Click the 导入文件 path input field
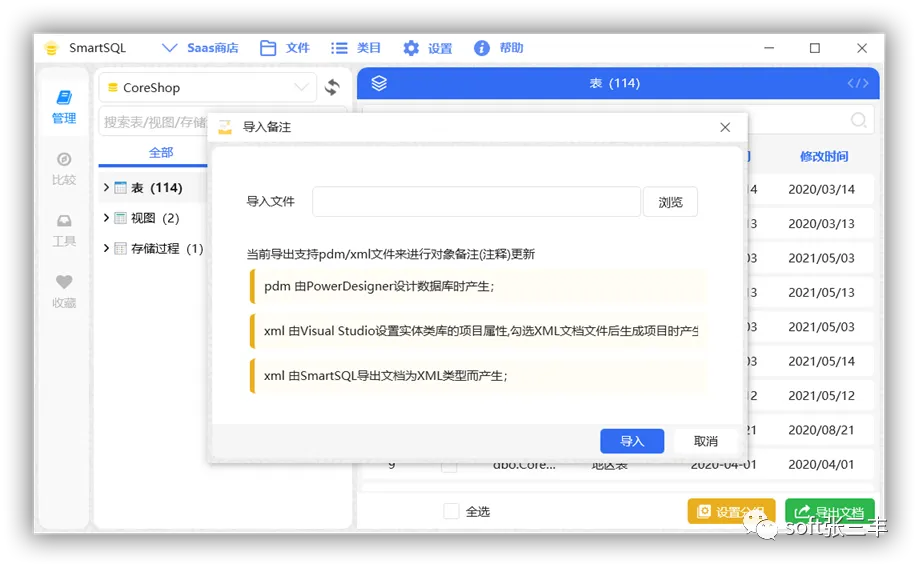918x567 pixels. [x=476, y=202]
